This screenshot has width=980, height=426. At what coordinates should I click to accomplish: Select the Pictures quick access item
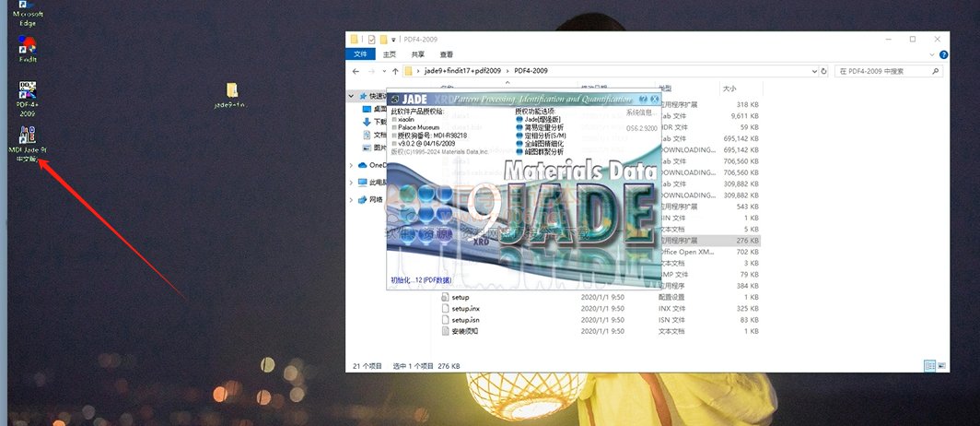(375, 148)
